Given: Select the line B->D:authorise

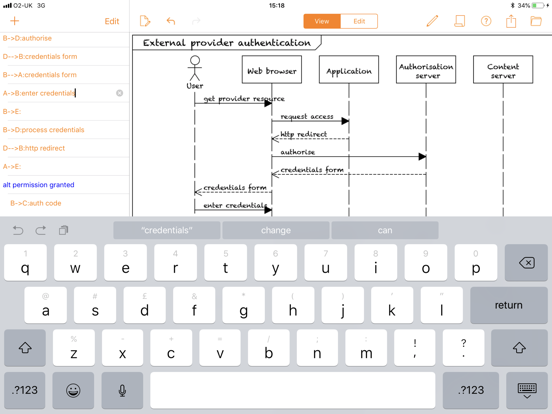Looking at the screenshot, I should tap(65, 38).
